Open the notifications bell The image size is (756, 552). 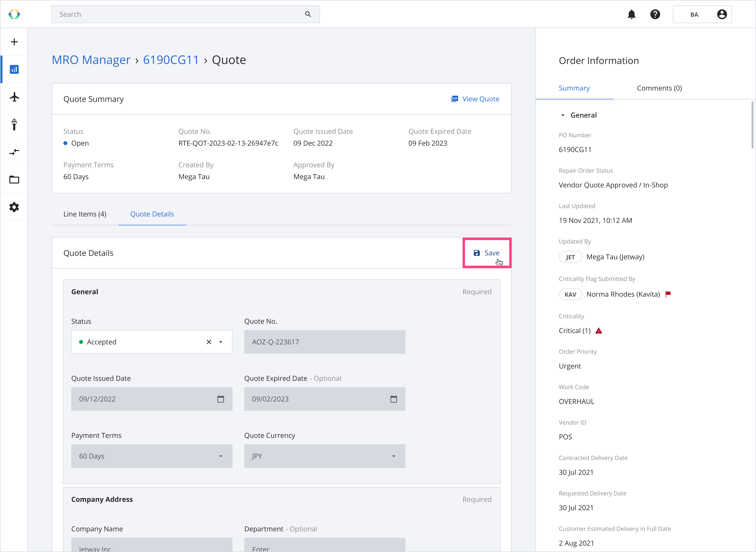pos(631,14)
